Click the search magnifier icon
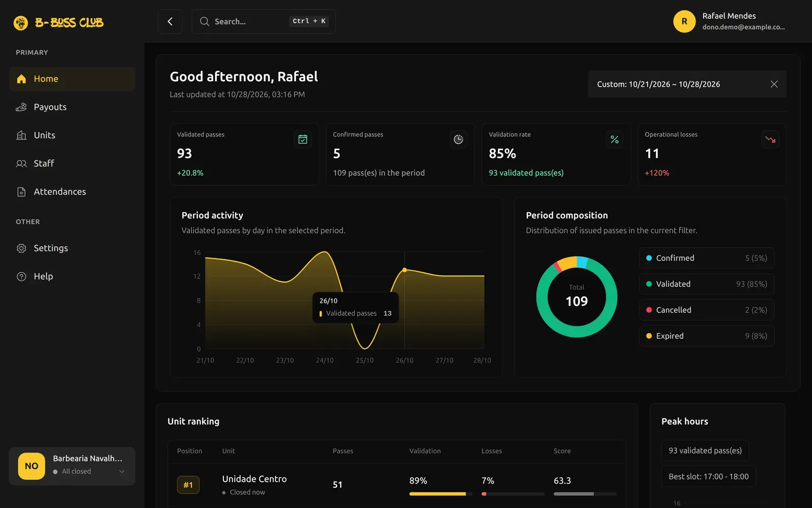Viewport: 812px width, 508px height. tap(205, 21)
